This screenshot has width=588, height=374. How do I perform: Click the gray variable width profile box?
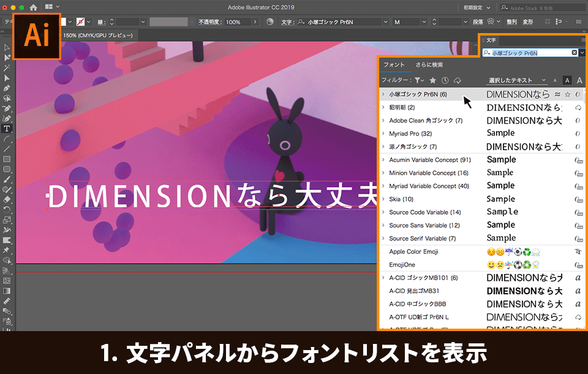pos(168,22)
